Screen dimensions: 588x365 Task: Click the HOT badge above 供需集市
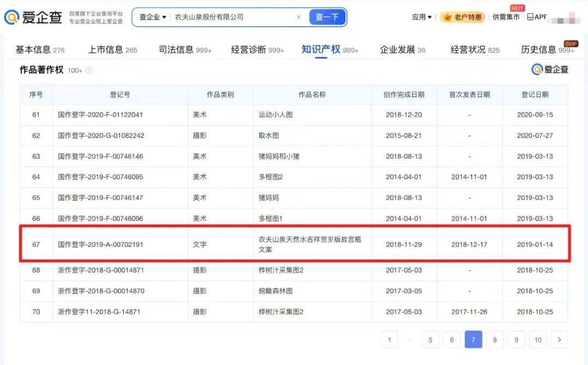point(517,8)
